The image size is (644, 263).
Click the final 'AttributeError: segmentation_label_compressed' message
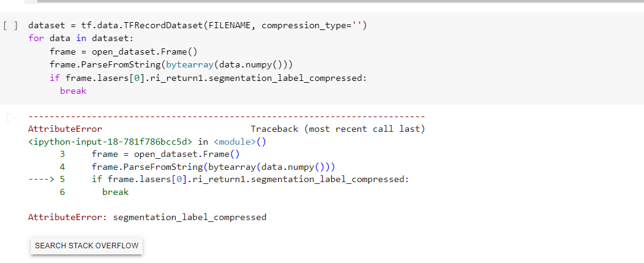[x=147, y=217]
